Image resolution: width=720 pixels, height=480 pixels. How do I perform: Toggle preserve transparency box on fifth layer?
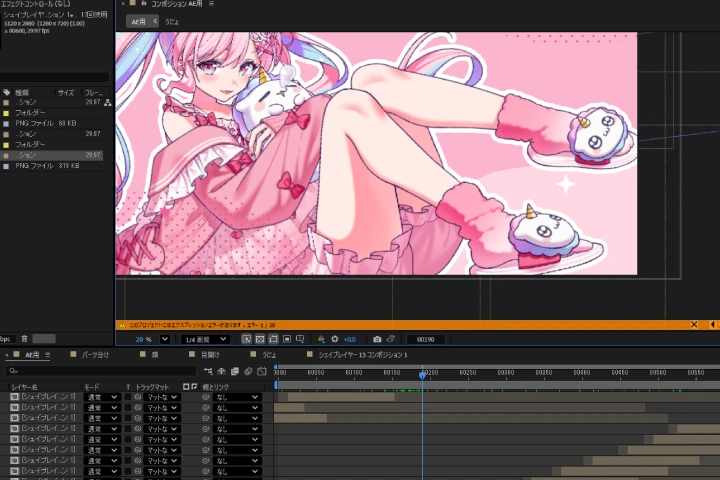pyautogui.click(x=128, y=439)
